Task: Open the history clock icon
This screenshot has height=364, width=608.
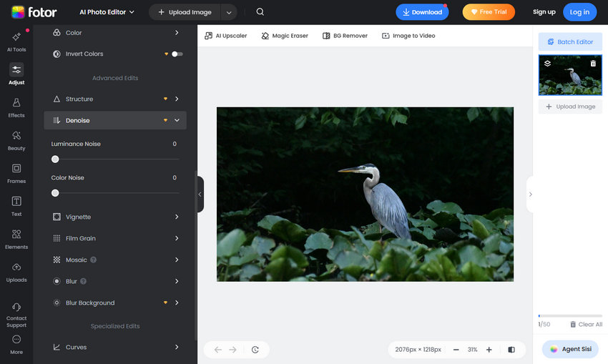Action: [x=255, y=350]
